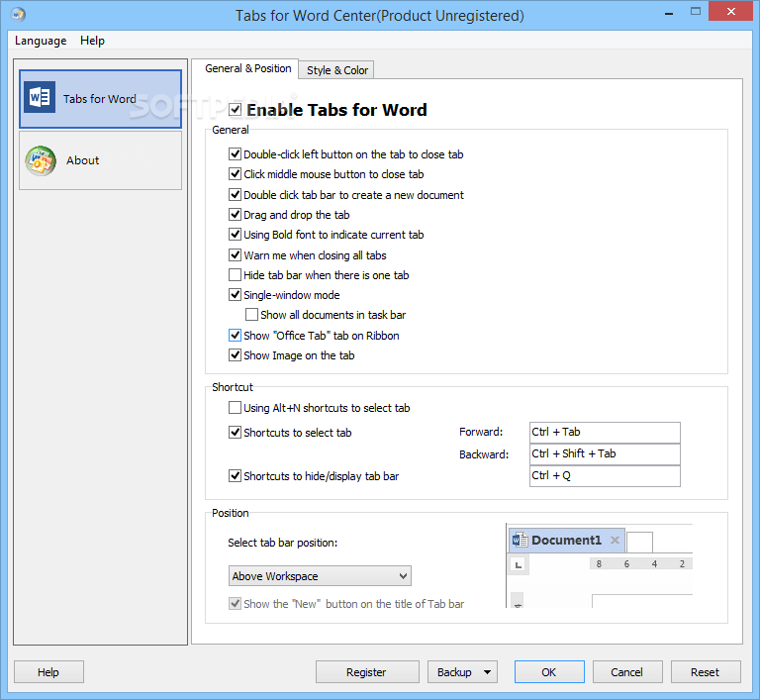Check Show all documents in task bar
The image size is (760, 700).
[251, 315]
